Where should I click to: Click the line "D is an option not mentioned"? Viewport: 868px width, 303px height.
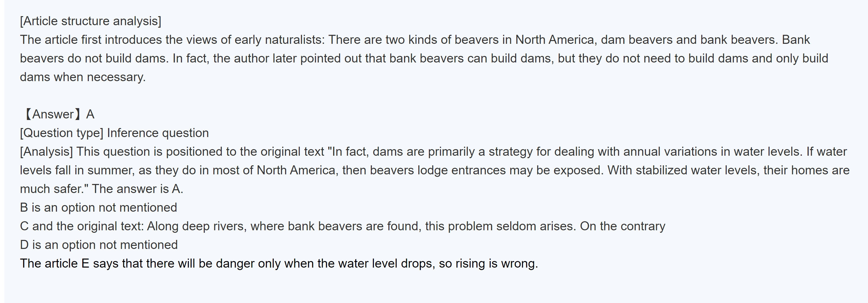(99, 245)
